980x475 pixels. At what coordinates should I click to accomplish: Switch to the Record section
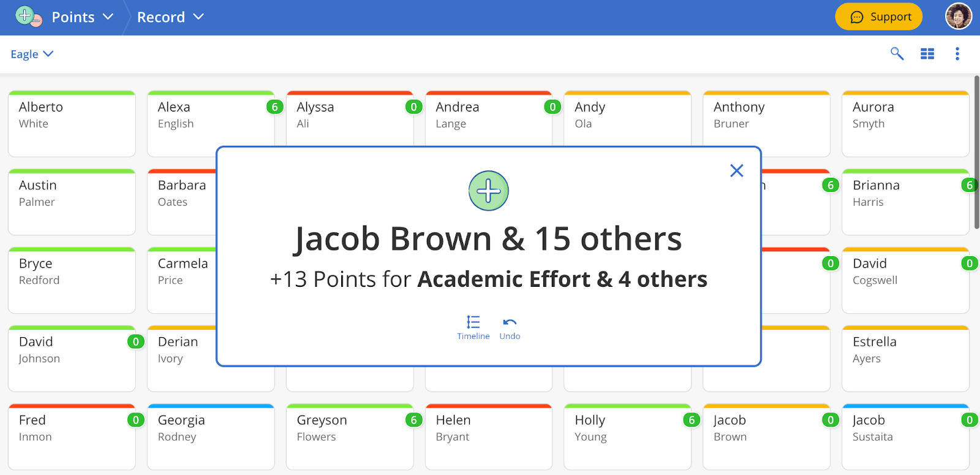point(161,17)
